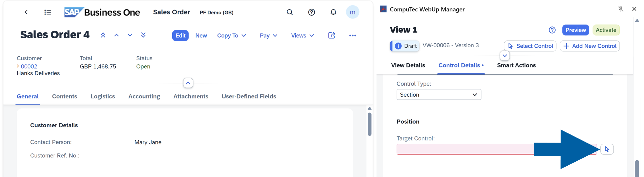Click Add New Control button
644x177 pixels.
[590, 46]
